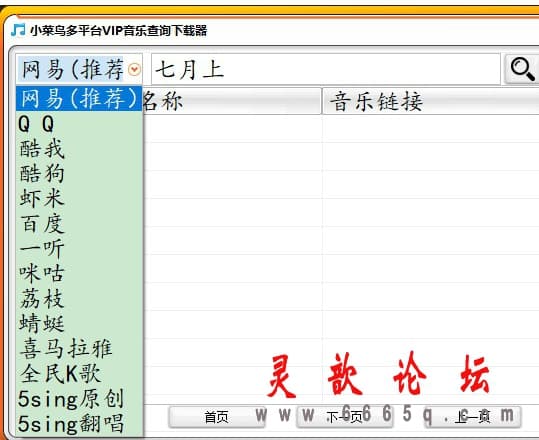Viewport: 539px width, 440px height.
Task: Select 全民K歌 from the list
Action: pos(79,373)
